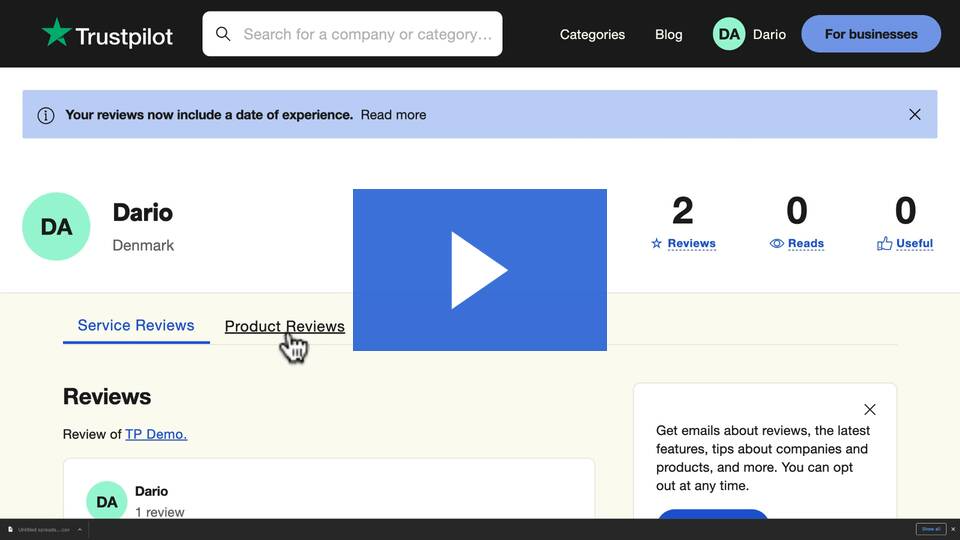
Task: Click the star icon beside Reviews count
Action: coord(656,244)
